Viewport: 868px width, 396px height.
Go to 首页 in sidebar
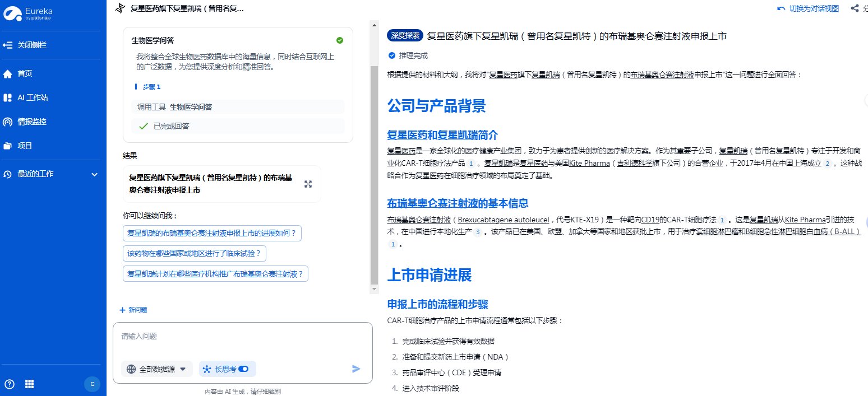(x=25, y=73)
